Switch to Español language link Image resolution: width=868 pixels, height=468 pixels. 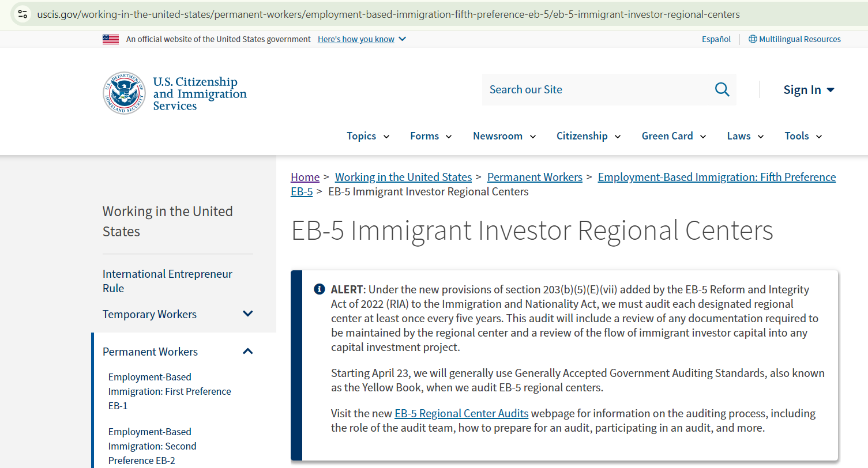pos(716,39)
